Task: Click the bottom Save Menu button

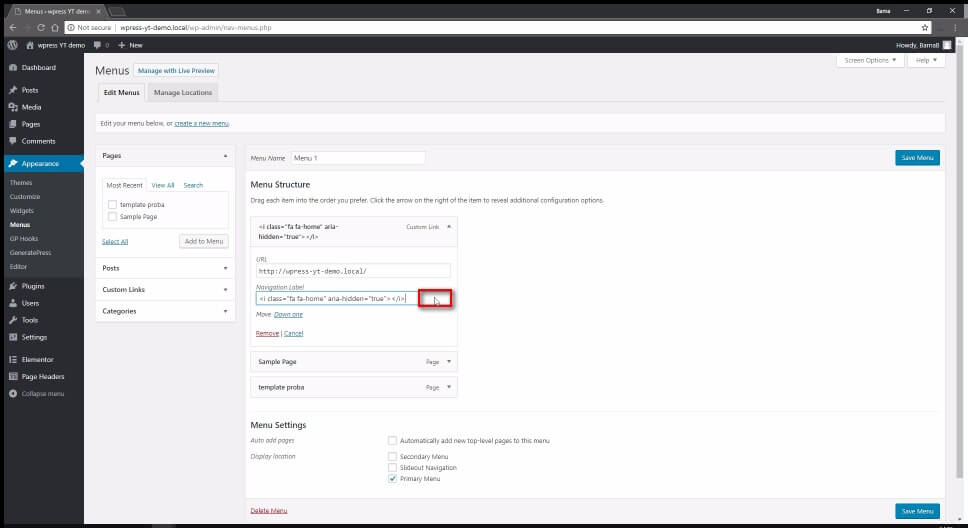Action: tap(917, 511)
